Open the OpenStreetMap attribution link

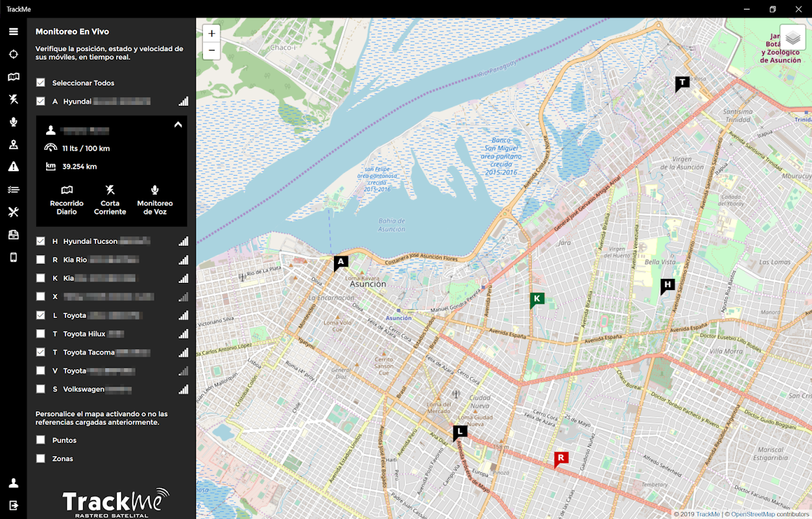(753, 514)
